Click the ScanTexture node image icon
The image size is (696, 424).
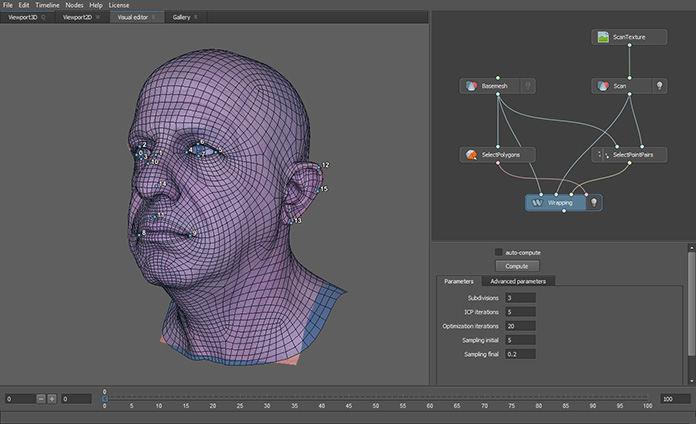[x=603, y=37]
